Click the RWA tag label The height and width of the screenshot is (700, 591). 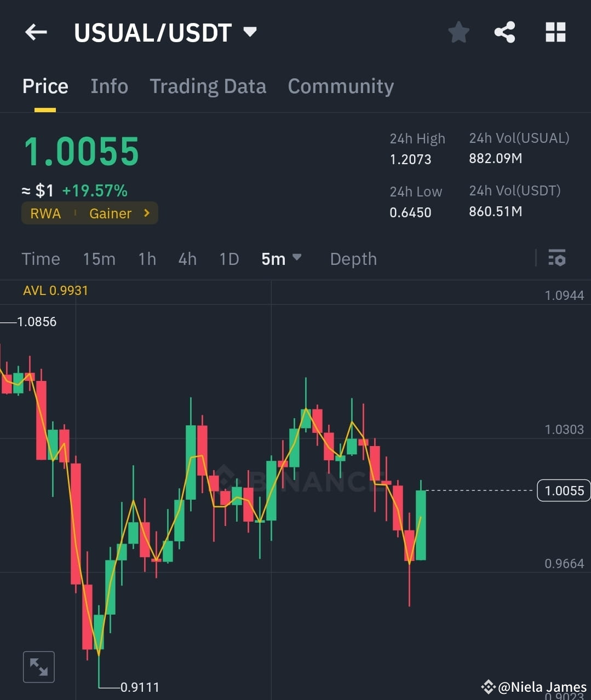45,213
